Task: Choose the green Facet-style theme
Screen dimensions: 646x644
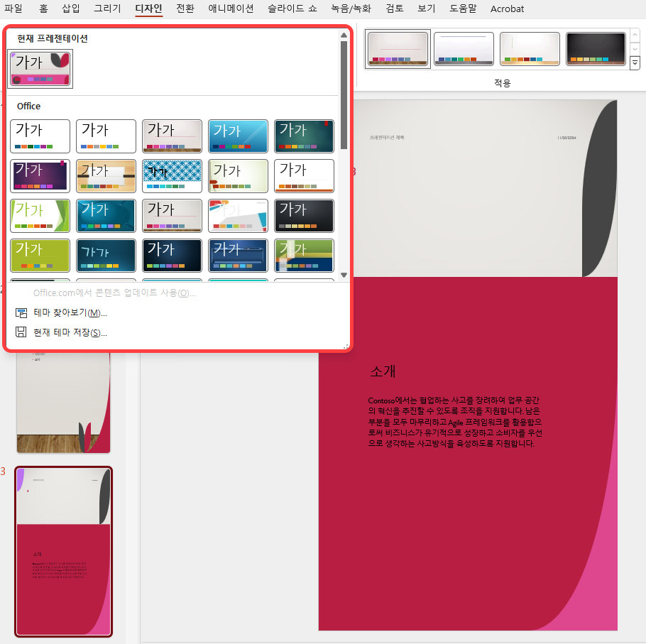Action: [40, 215]
